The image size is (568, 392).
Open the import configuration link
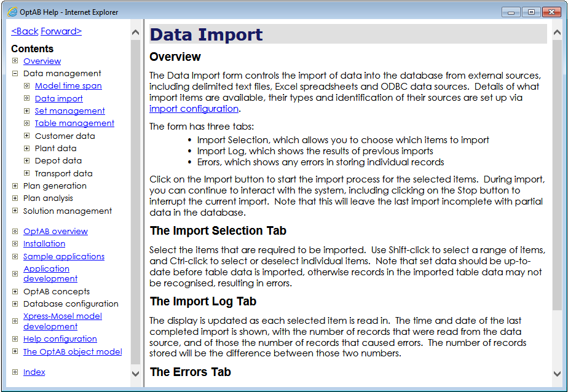(x=194, y=109)
